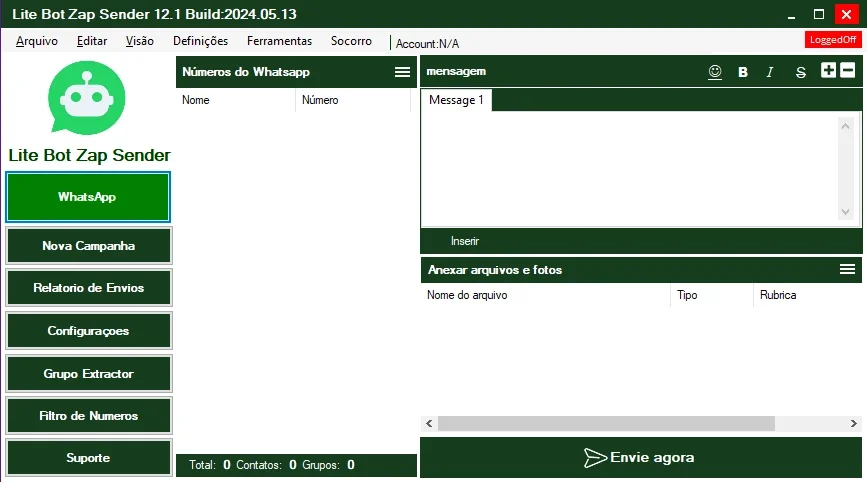Open hamburger menu of Números do Whatsapp

(x=403, y=72)
